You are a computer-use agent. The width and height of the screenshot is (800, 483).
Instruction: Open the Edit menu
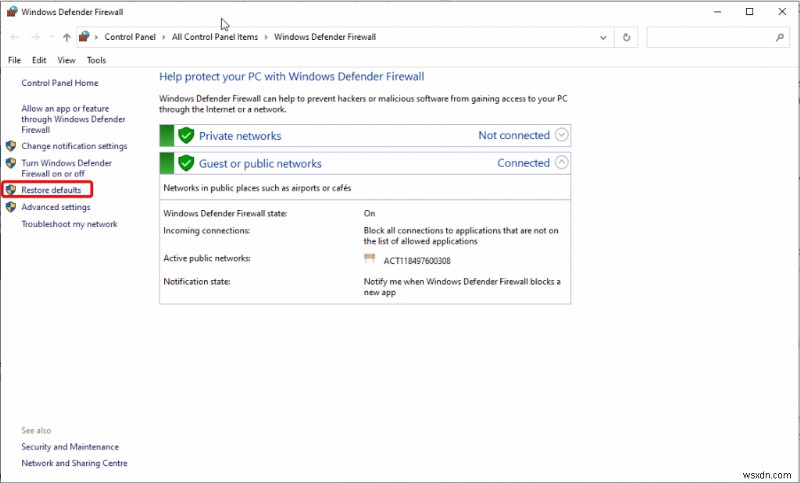tap(39, 60)
